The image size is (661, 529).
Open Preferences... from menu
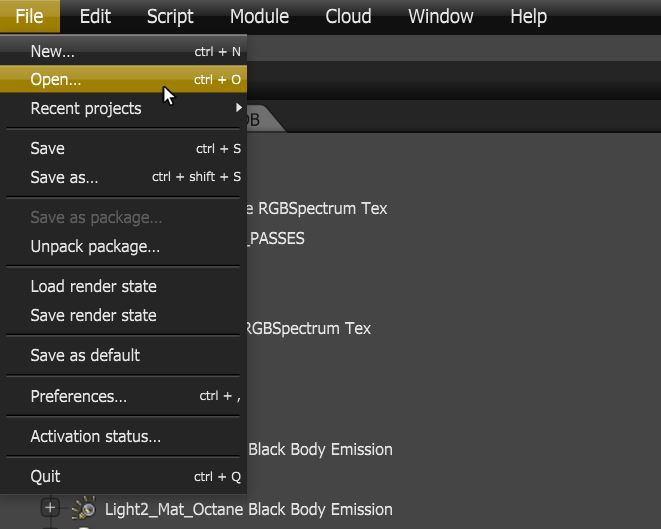(x=124, y=396)
